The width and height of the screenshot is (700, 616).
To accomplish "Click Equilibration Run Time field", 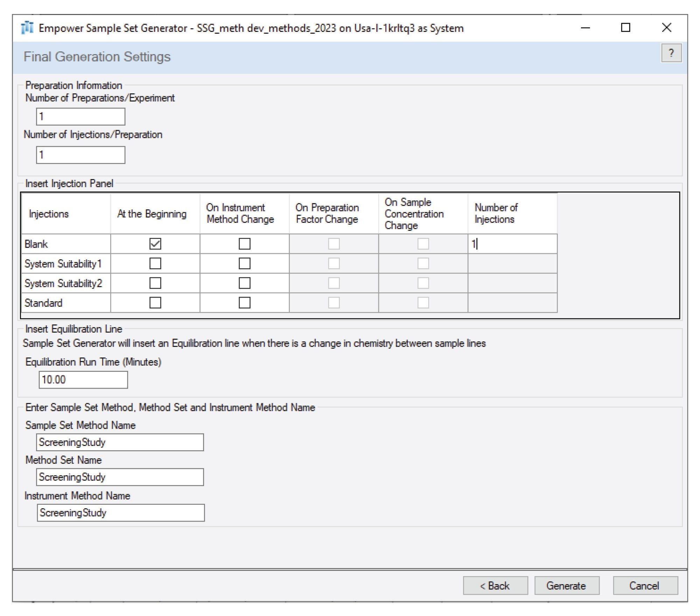I will point(83,380).
